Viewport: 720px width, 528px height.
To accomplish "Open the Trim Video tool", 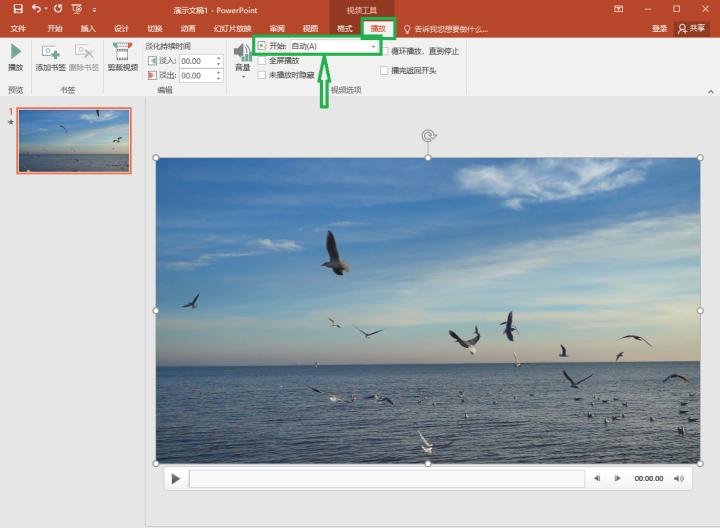I will pyautogui.click(x=124, y=52).
